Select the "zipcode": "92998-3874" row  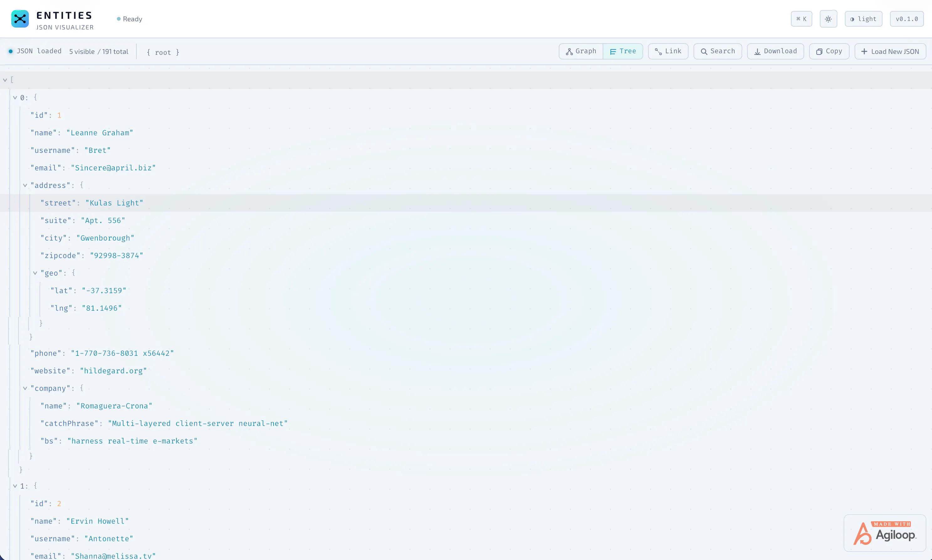point(466,256)
